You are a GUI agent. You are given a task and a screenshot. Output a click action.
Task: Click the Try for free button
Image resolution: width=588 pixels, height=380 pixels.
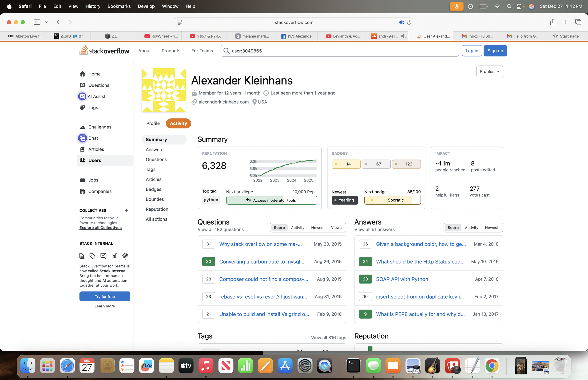[x=105, y=296]
